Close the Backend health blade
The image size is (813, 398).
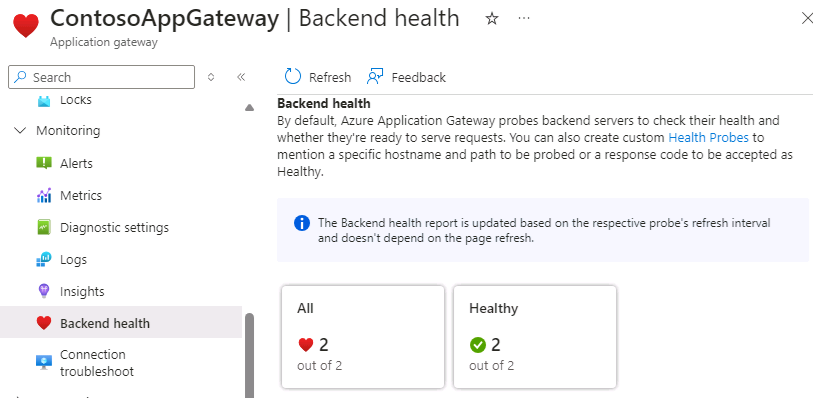pos(807,19)
